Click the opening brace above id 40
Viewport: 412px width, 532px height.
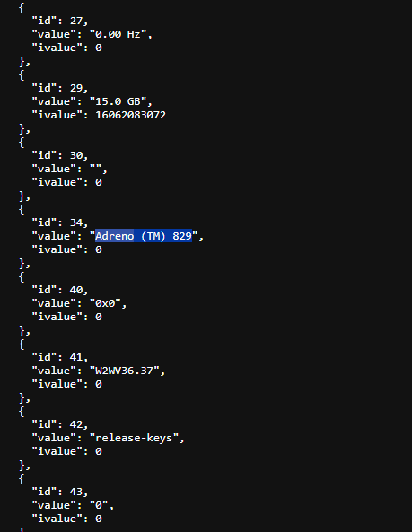[x=22, y=277]
